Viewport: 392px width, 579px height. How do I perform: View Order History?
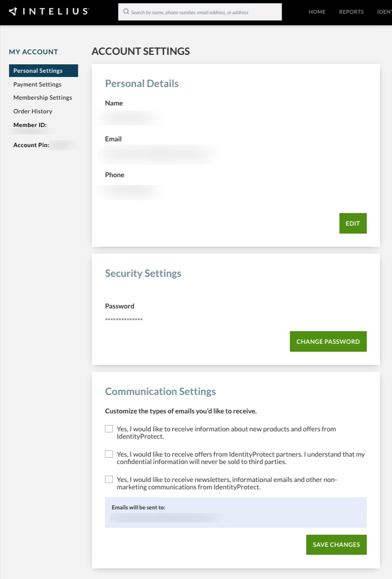click(33, 111)
